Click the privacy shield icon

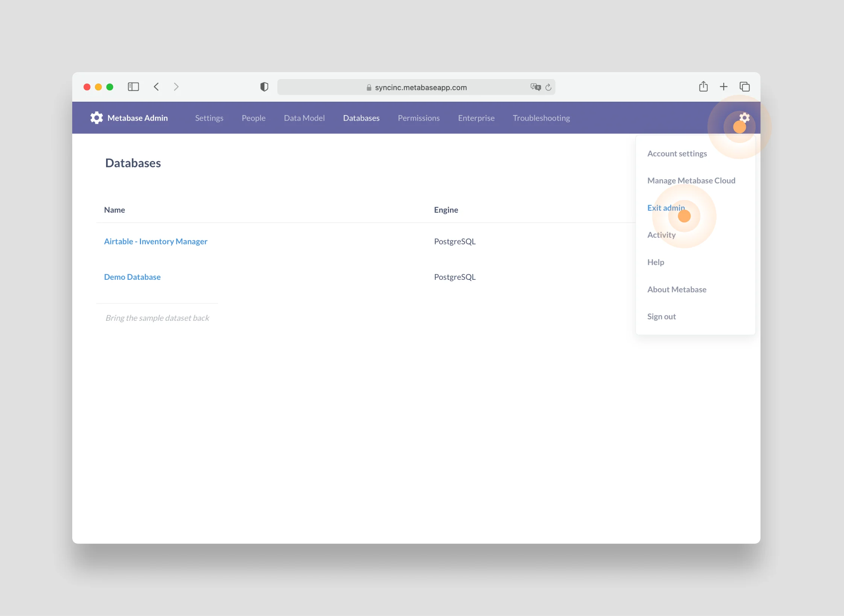[x=264, y=87]
